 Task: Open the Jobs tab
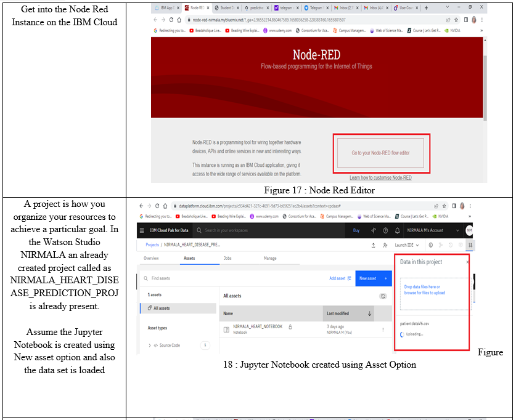(227, 258)
